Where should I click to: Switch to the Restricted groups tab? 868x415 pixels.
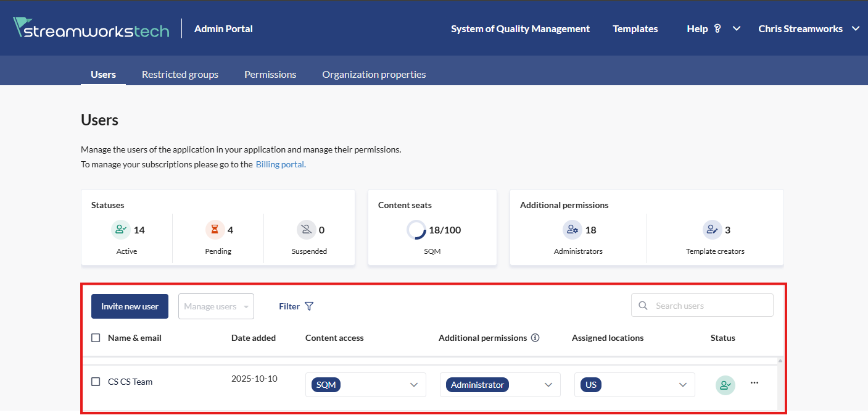[180, 74]
